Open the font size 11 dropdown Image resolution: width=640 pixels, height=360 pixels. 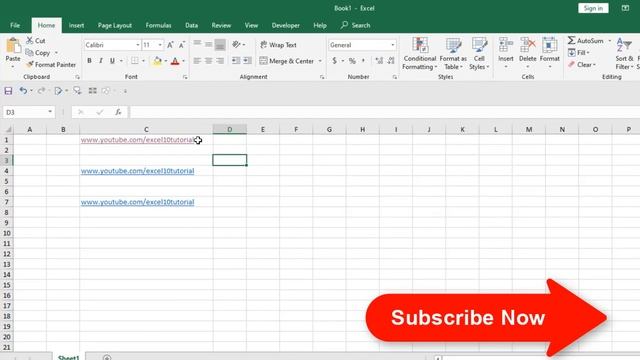point(160,45)
